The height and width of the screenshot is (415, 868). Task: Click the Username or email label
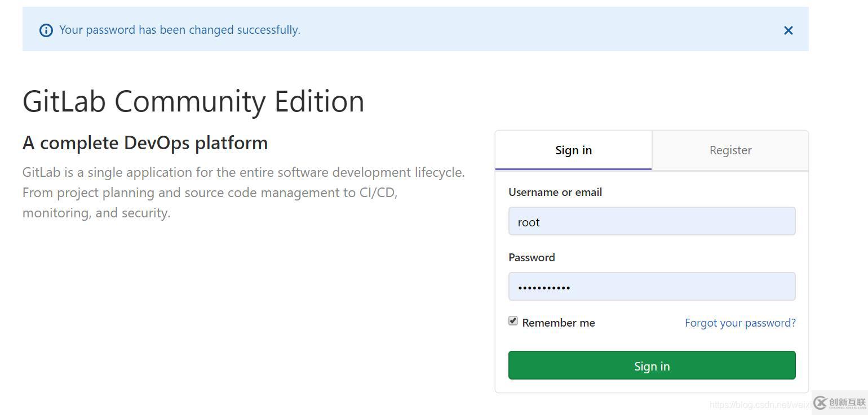tap(555, 192)
